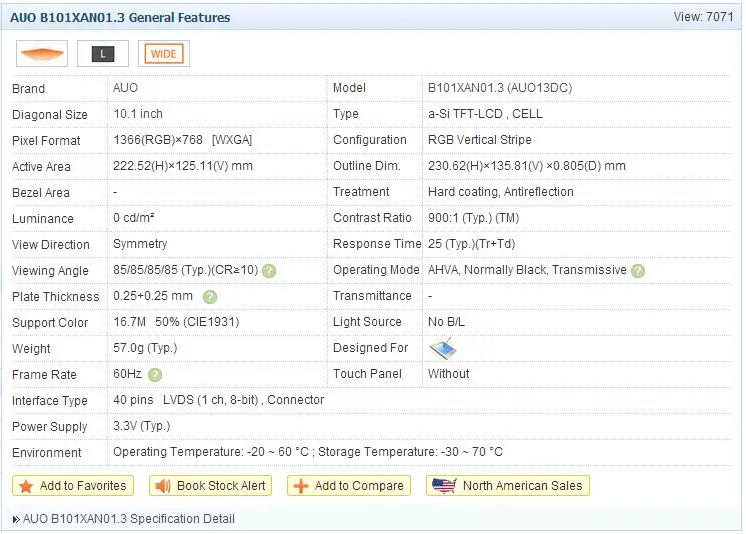746x534 pixels.
Task: Click the tablet icon in Designed For
Action: coord(442,349)
